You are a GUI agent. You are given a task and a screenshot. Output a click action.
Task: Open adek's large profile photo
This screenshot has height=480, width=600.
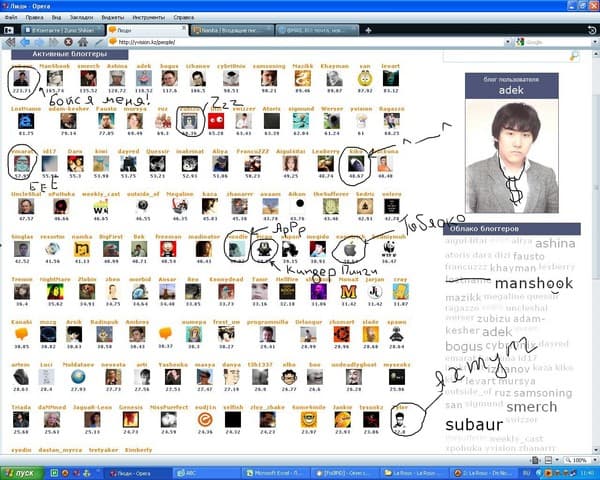(x=512, y=156)
